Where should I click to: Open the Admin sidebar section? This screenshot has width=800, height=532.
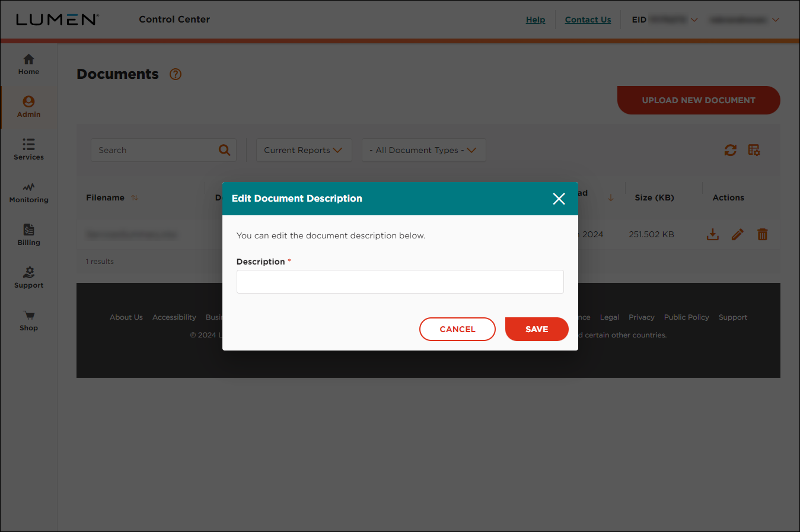(x=28, y=107)
